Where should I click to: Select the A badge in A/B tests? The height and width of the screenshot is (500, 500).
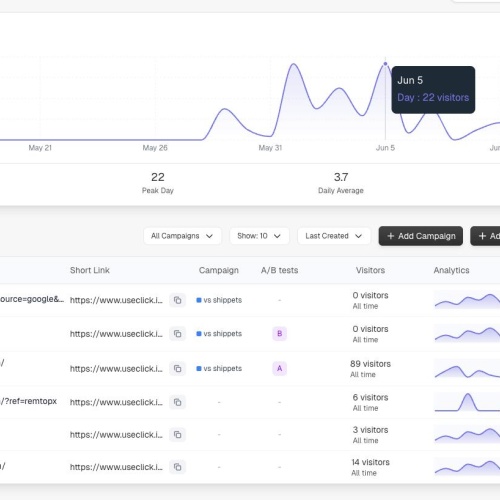tap(280, 368)
